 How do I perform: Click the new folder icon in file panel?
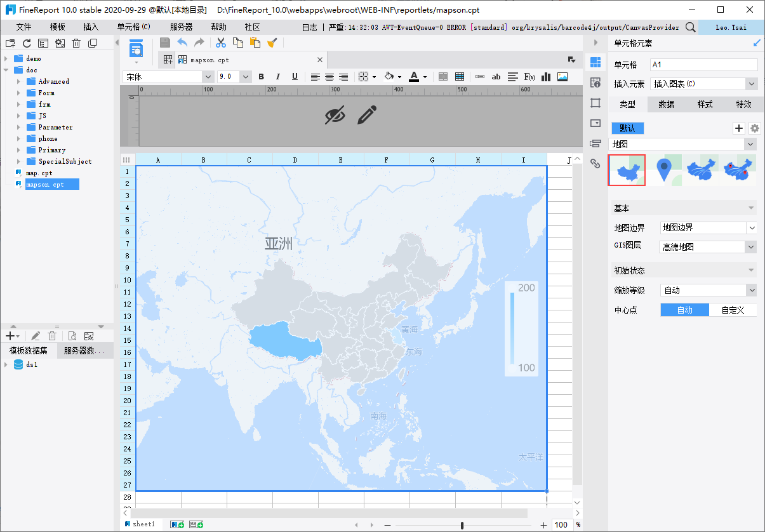pyautogui.click(x=10, y=43)
